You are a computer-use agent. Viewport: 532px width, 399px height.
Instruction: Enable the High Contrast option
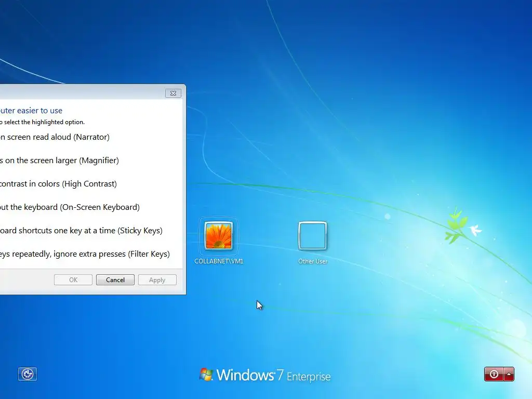pos(58,184)
